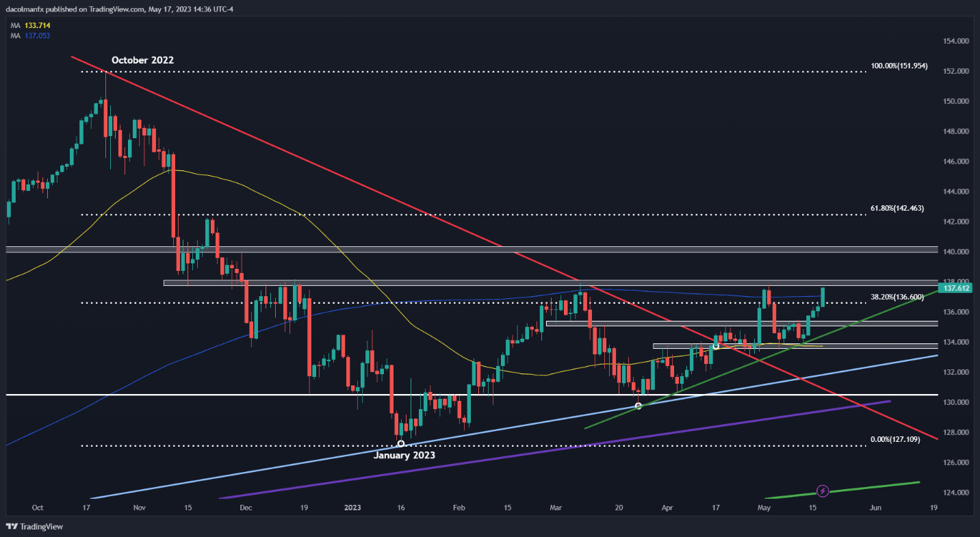Click the May label on time axis
The width and height of the screenshot is (980, 537).
(764, 508)
